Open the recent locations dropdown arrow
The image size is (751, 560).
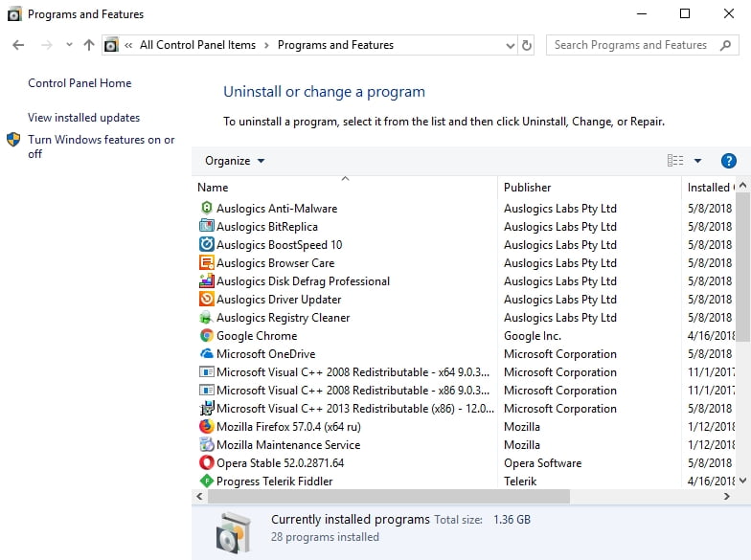[69, 44]
